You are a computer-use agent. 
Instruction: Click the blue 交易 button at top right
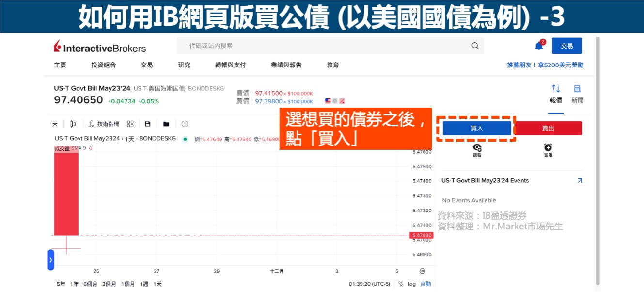click(x=567, y=46)
